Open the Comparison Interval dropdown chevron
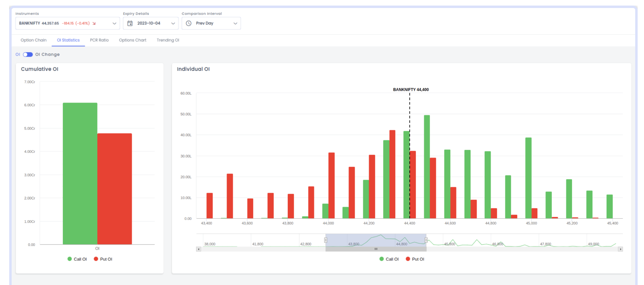The height and width of the screenshot is (285, 644). 235,23
